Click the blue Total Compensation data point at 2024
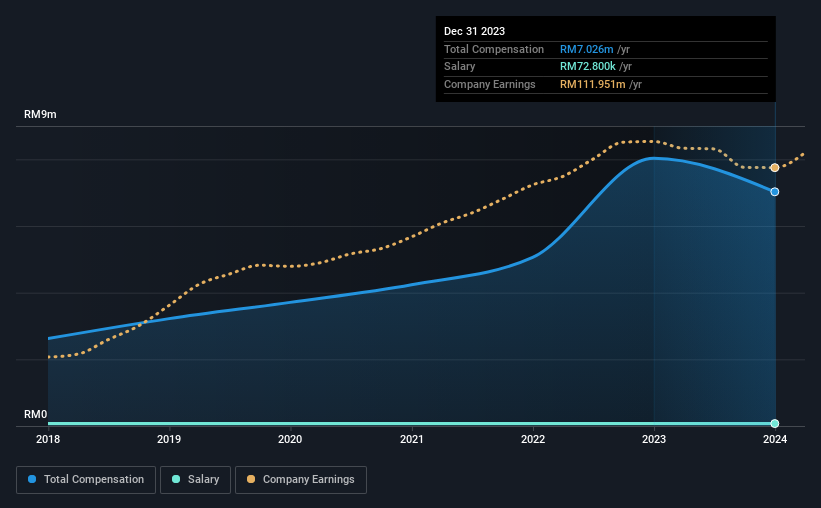The width and height of the screenshot is (821, 508). (x=774, y=192)
